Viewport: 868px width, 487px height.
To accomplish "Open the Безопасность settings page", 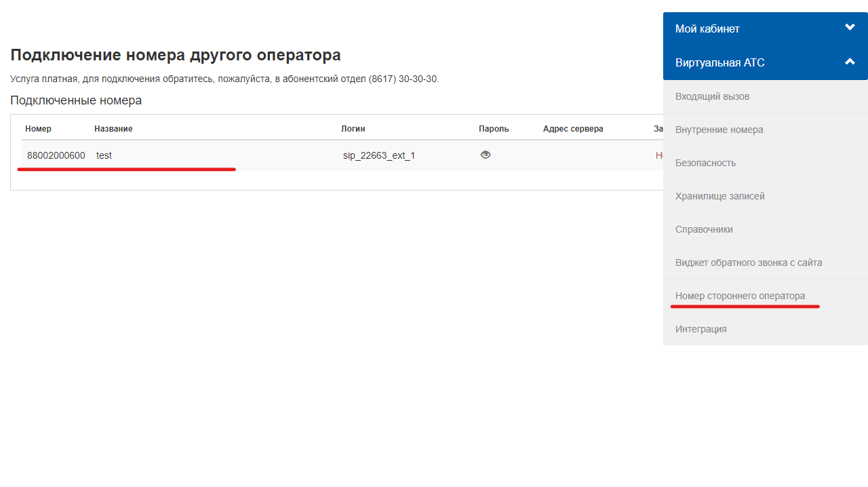I will click(x=705, y=163).
